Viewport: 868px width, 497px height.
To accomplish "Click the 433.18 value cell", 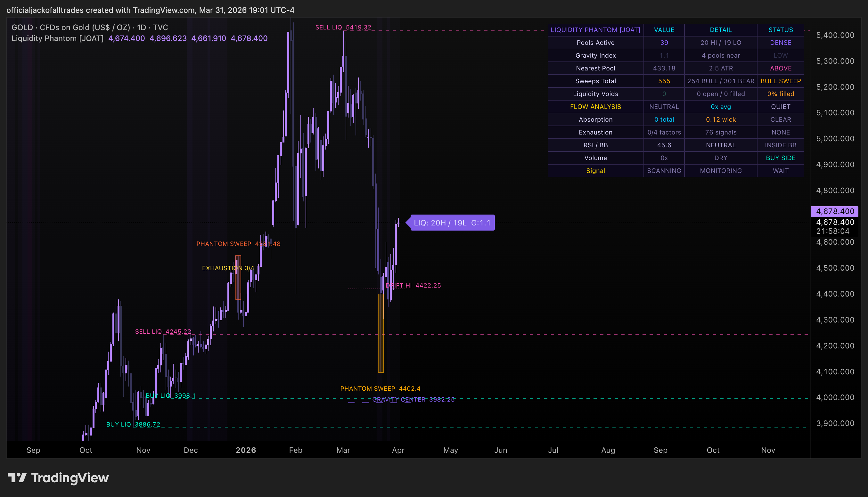I will point(664,68).
